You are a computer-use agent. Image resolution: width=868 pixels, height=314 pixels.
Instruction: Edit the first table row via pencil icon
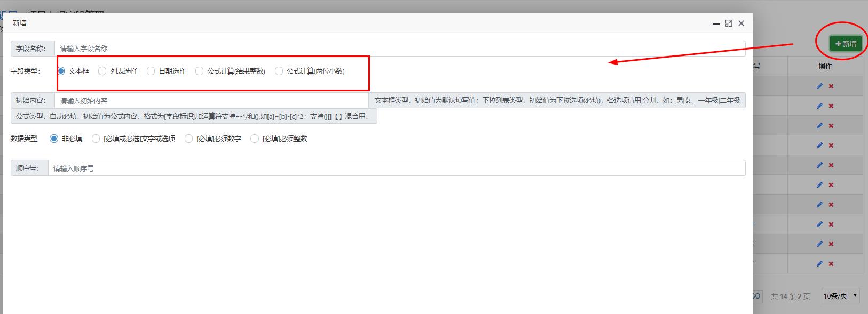coord(819,86)
